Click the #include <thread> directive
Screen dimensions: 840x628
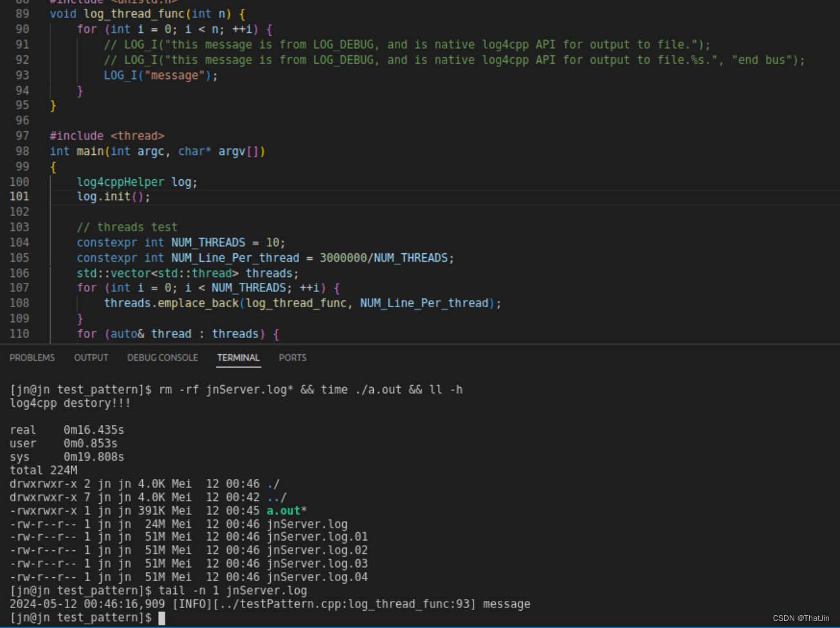107,136
